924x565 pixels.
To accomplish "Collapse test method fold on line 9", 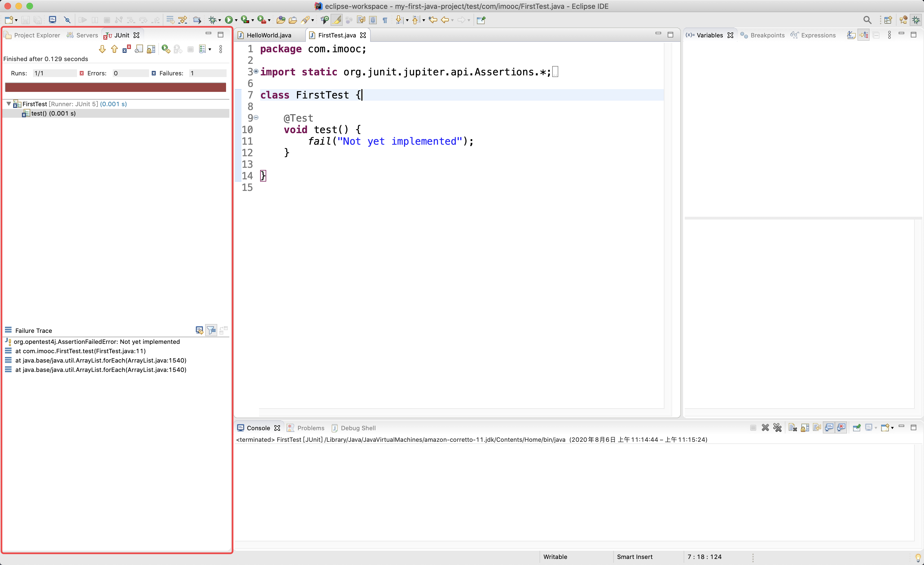I will tap(256, 117).
